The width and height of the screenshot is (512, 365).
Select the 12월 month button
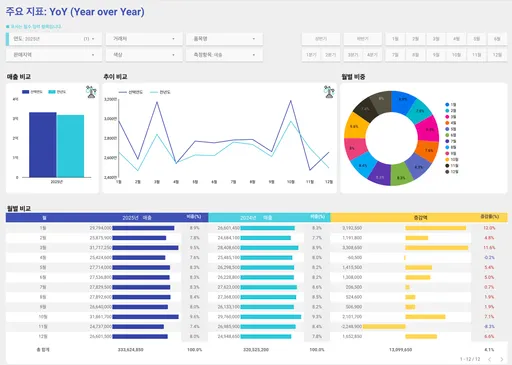[497, 55]
